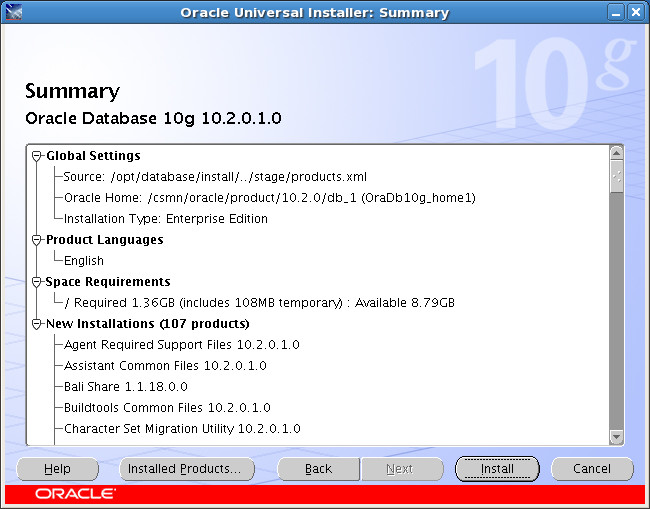
Task: Collapse the Space Requirements node
Action: (x=36, y=282)
